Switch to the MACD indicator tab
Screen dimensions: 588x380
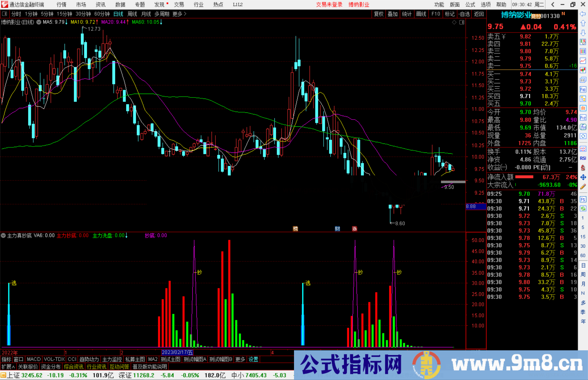[x=33, y=359]
